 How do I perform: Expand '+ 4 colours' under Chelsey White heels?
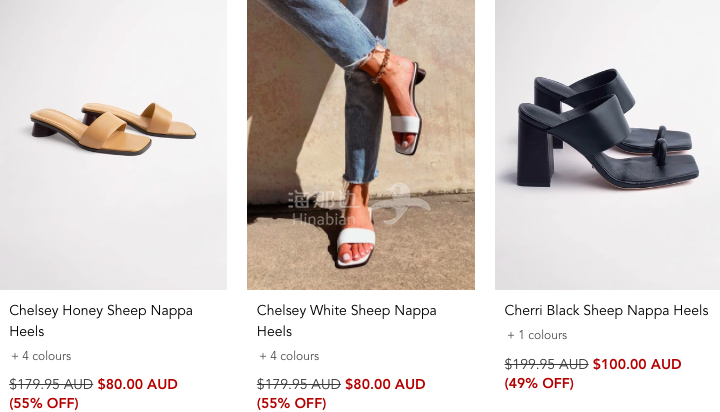click(x=289, y=356)
